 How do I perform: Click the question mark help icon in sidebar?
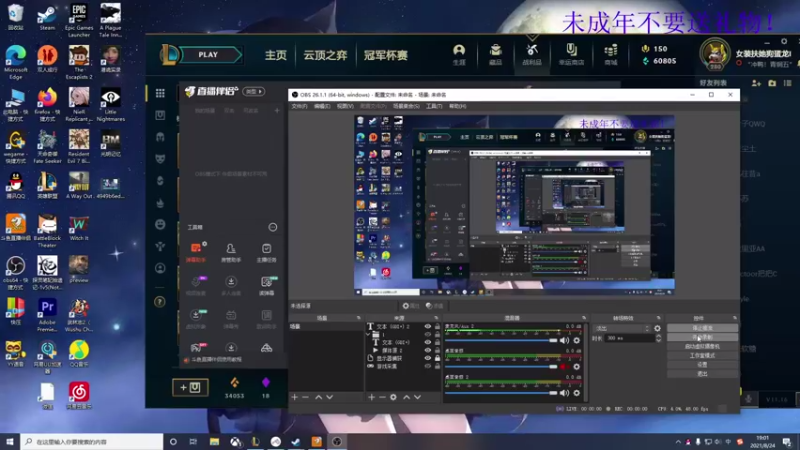160,302
